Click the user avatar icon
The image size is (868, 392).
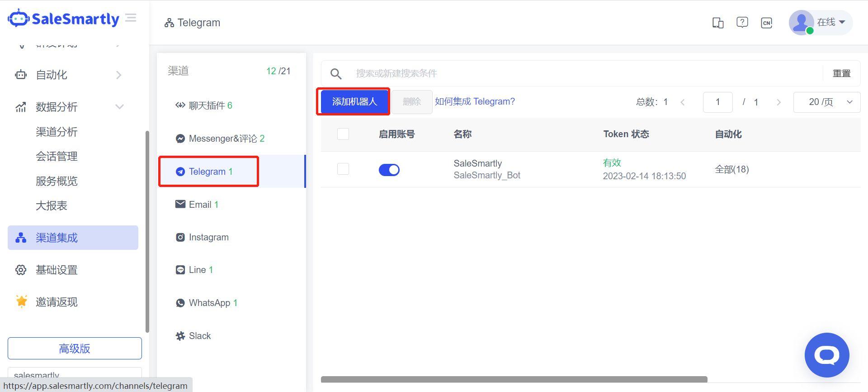(x=801, y=22)
